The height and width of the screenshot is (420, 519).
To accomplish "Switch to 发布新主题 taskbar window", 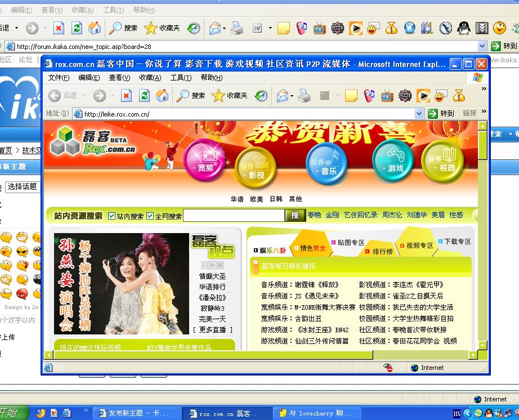I will [x=136, y=413].
